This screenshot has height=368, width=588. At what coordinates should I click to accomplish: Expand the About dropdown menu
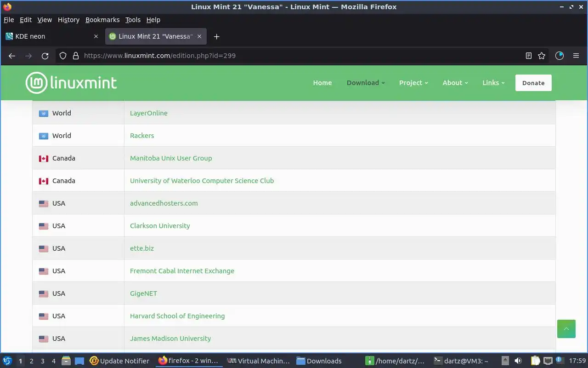pyautogui.click(x=455, y=83)
